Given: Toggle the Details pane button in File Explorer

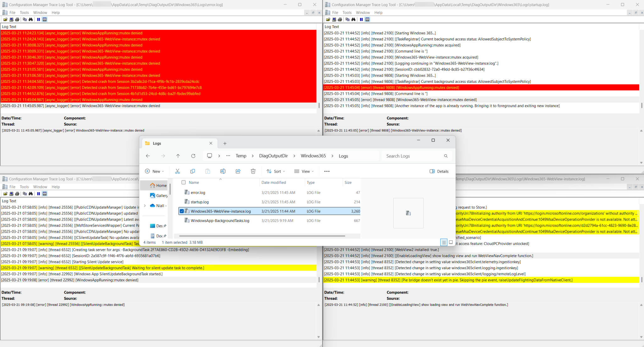Looking at the screenshot, I should pyautogui.click(x=439, y=171).
